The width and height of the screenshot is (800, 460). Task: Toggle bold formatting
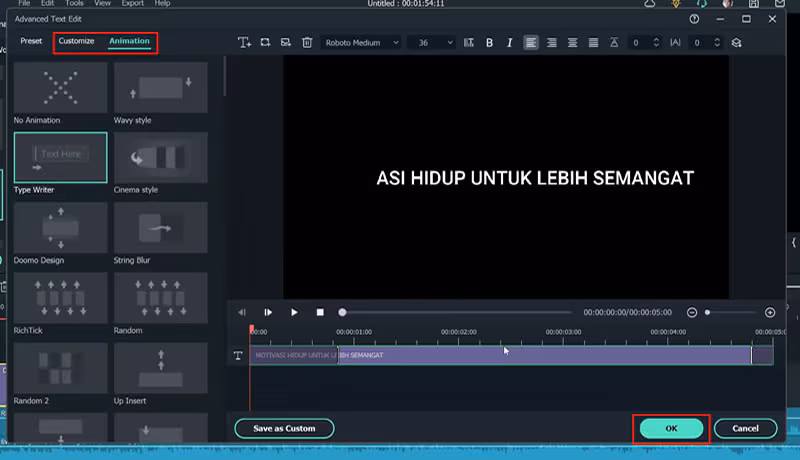(x=489, y=43)
